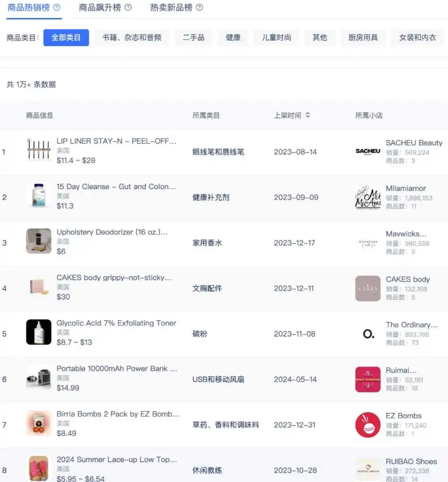Open Mavwicks shop logo

coord(368,243)
